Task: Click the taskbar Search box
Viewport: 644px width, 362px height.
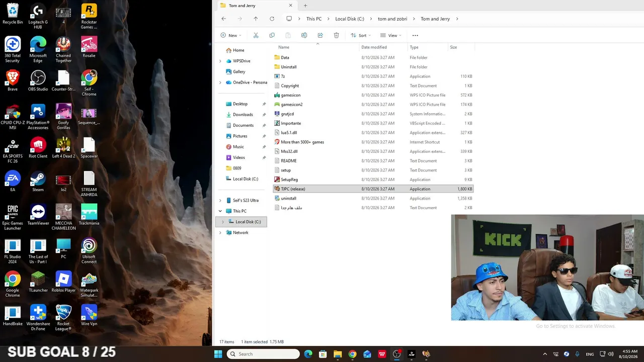Action: point(263,354)
